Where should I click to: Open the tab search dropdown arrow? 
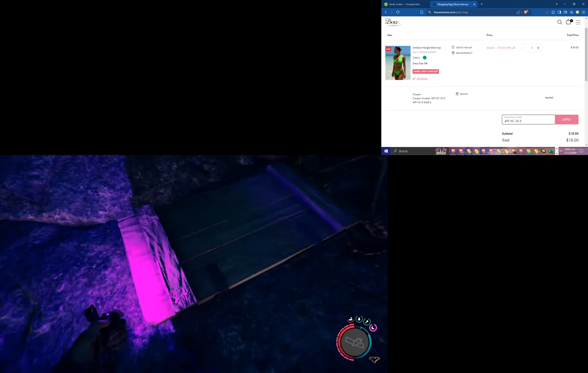557,4
